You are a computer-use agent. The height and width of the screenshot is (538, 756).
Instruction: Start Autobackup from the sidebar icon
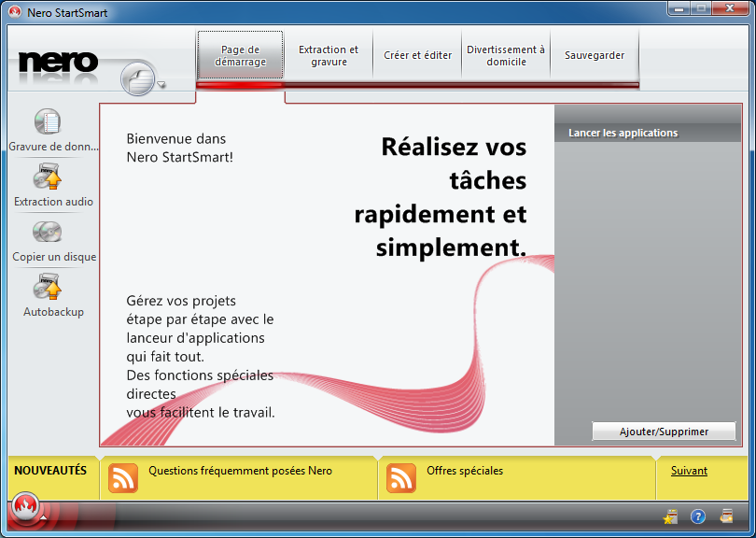pos(48,287)
